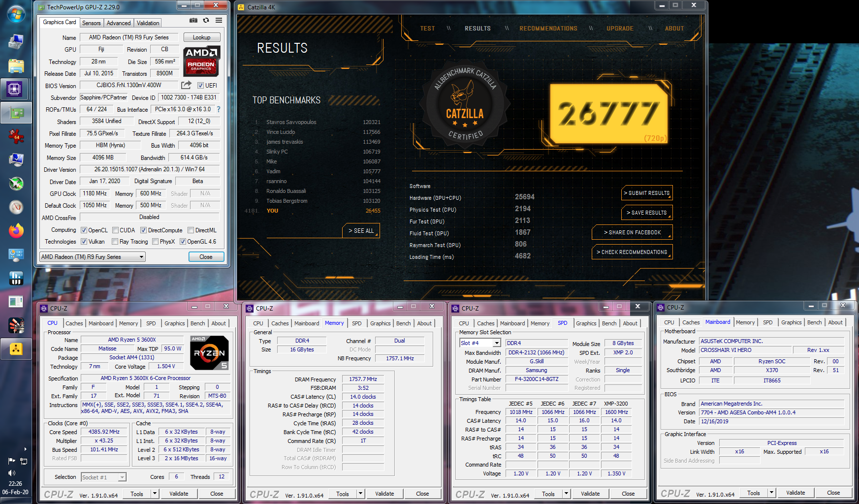Open the monitor checkmark taskbar icon

click(16, 160)
